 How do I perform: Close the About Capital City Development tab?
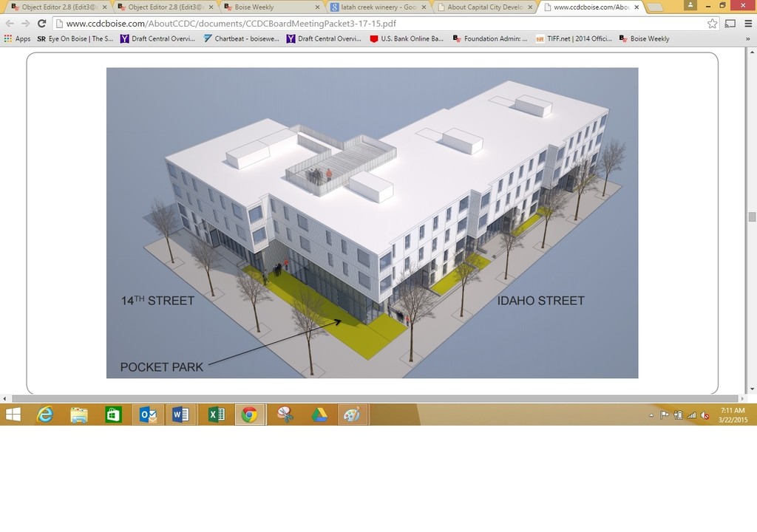(530, 7)
